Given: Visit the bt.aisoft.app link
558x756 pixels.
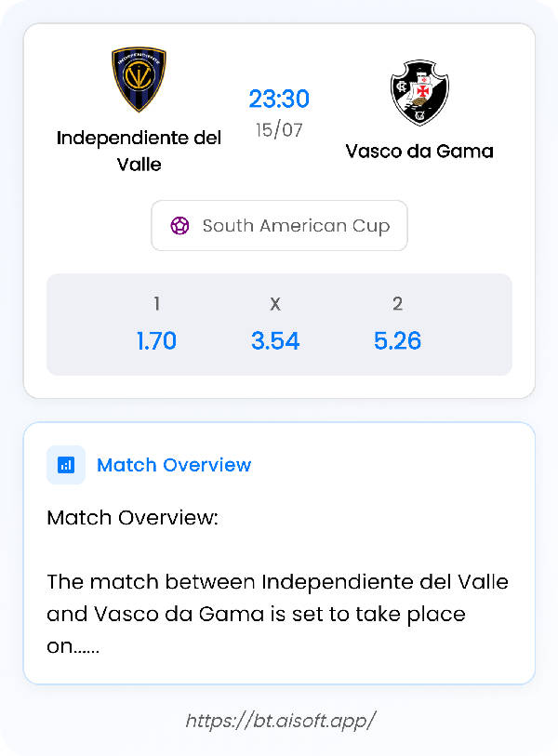Looking at the screenshot, I should click(278, 718).
